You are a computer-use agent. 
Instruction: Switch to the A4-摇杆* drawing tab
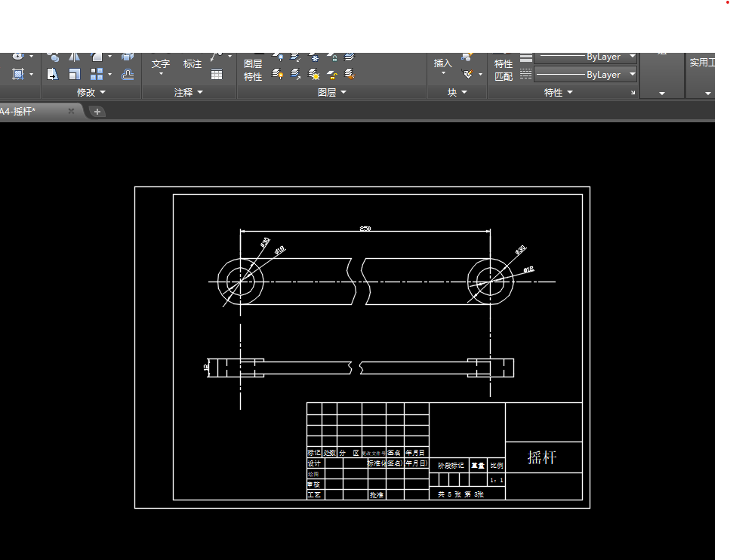pos(37,112)
